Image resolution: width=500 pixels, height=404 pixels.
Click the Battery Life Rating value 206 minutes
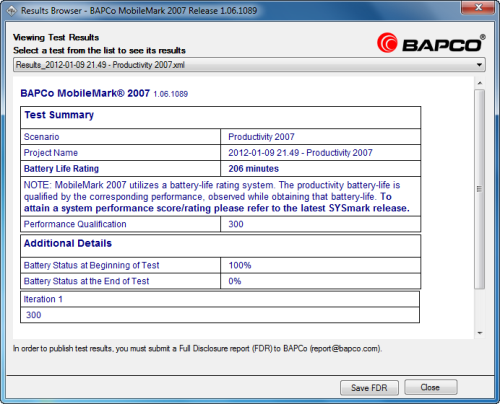coord(253,169)
